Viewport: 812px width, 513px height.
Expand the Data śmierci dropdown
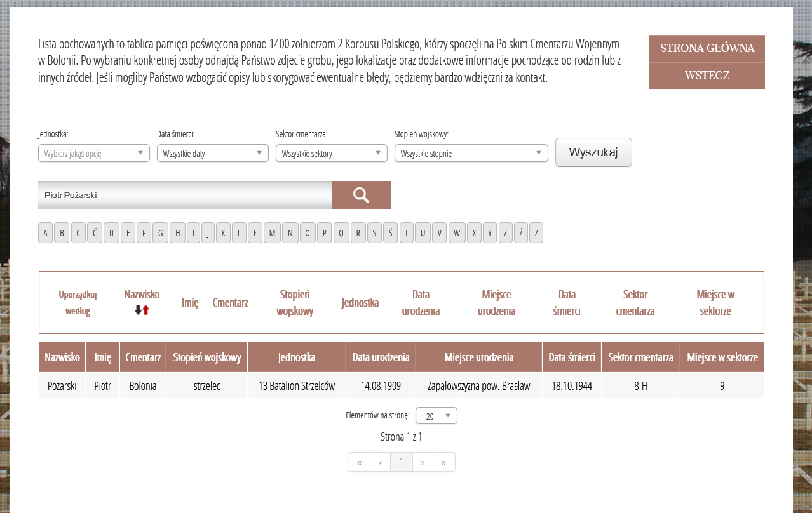point(213,153)
